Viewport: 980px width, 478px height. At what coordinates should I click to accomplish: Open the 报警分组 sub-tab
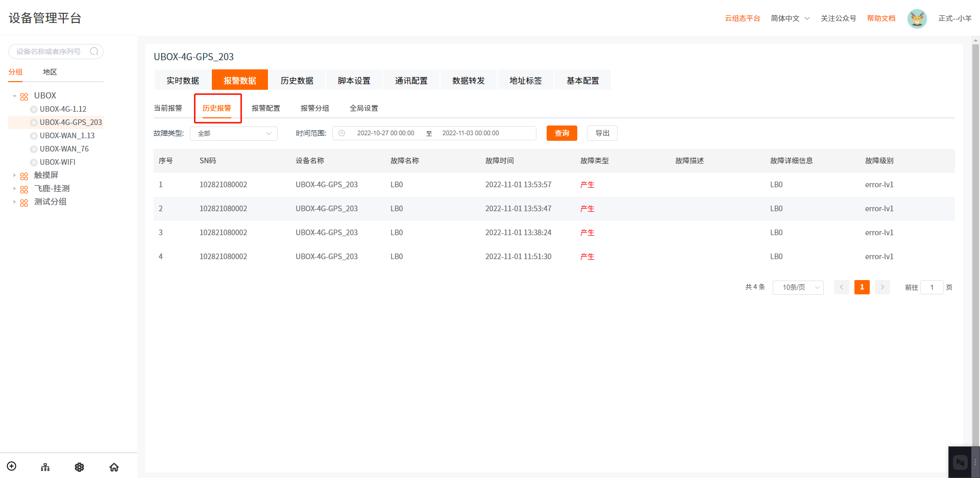tap(315, 108)
